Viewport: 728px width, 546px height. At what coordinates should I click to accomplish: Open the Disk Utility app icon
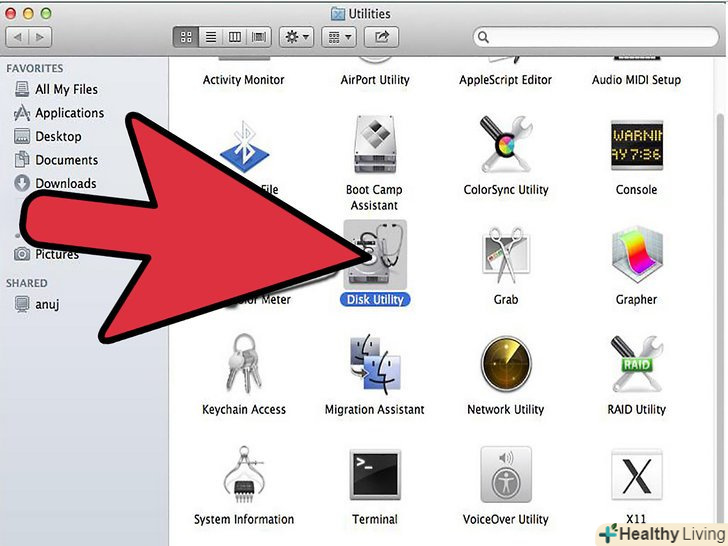(x=375, y=255)
